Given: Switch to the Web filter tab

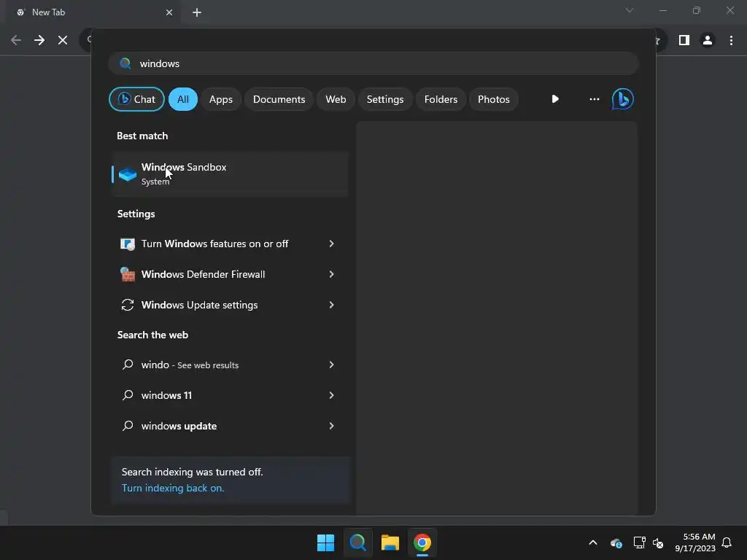Looking at the screenshot, I should tap(336, 99).
